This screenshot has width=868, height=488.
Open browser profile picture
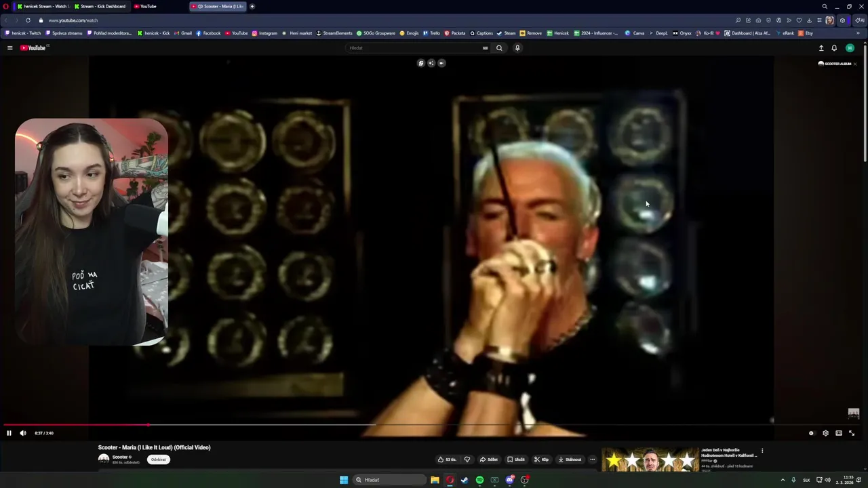pyautogui.click(x=829, y=20)
